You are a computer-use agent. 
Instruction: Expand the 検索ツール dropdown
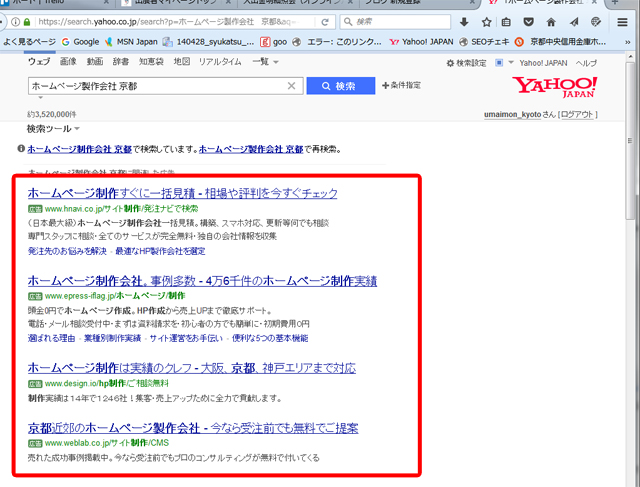tap(53, 129)
